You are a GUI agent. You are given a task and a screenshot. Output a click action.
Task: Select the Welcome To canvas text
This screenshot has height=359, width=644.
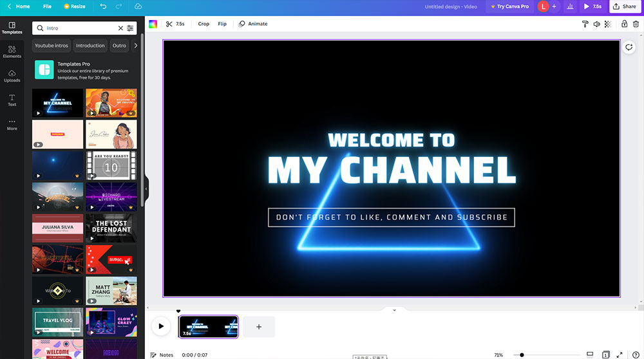click(392, 140)
